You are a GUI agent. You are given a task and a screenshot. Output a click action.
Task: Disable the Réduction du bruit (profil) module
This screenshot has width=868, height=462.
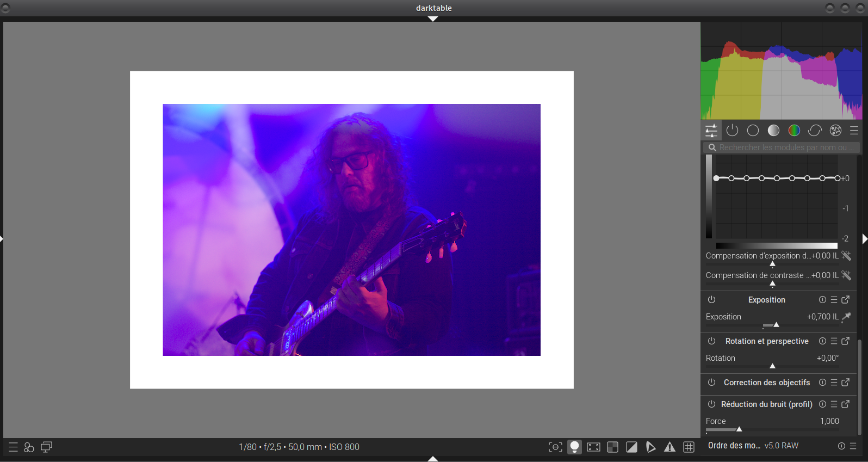pos(711,404)
